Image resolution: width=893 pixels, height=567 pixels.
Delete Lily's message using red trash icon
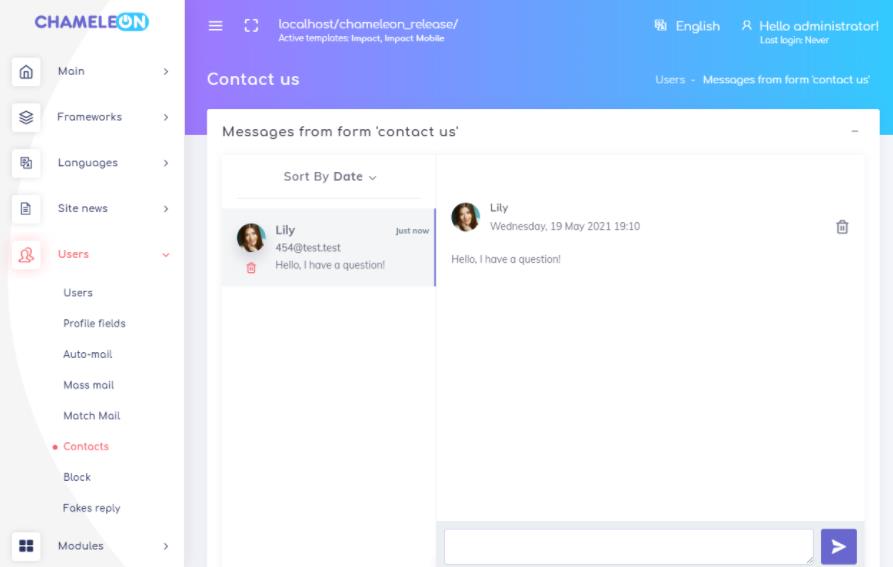point(251,268)
